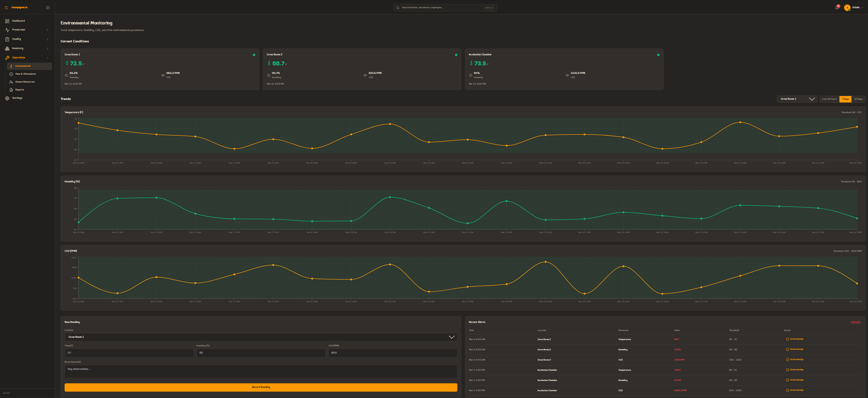Click Reports document icon in sidebar

click(x=11, y=90)
